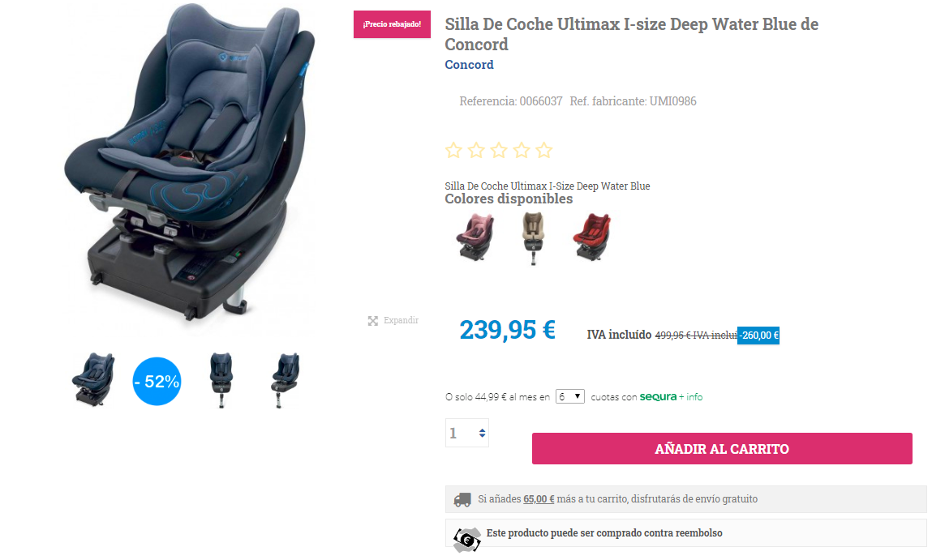Select the red car seat color

[x=592, y=237]
